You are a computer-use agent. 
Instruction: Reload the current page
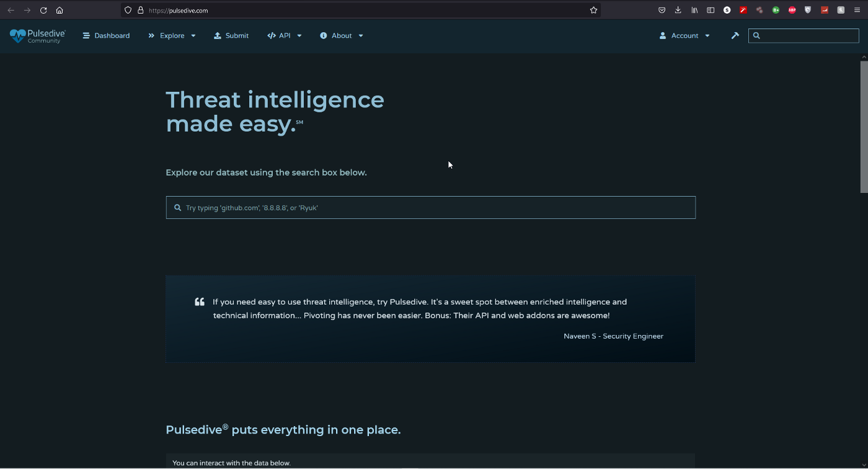coord(43,11)
